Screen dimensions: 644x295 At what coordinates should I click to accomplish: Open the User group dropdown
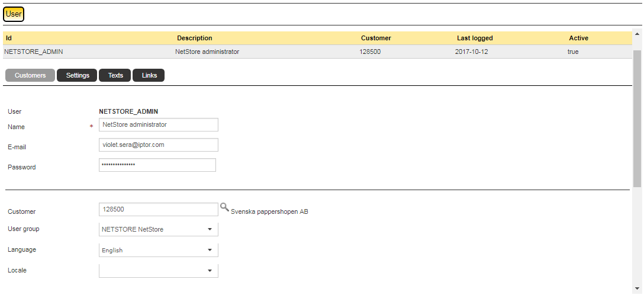159,229
